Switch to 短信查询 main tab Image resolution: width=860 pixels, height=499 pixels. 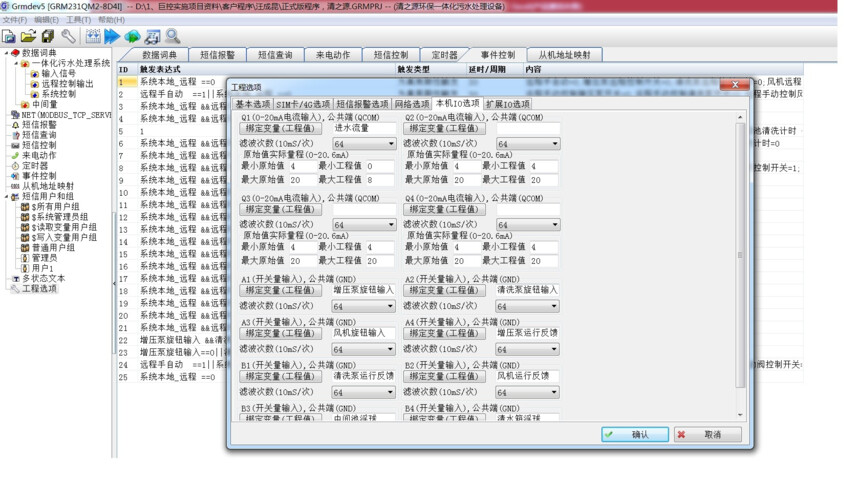(x=275, y=55)
